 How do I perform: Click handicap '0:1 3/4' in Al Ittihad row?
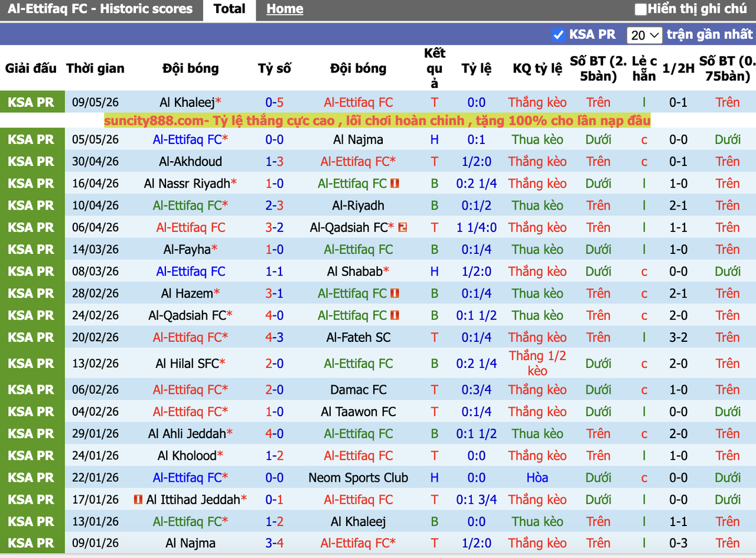click(477, 500)
